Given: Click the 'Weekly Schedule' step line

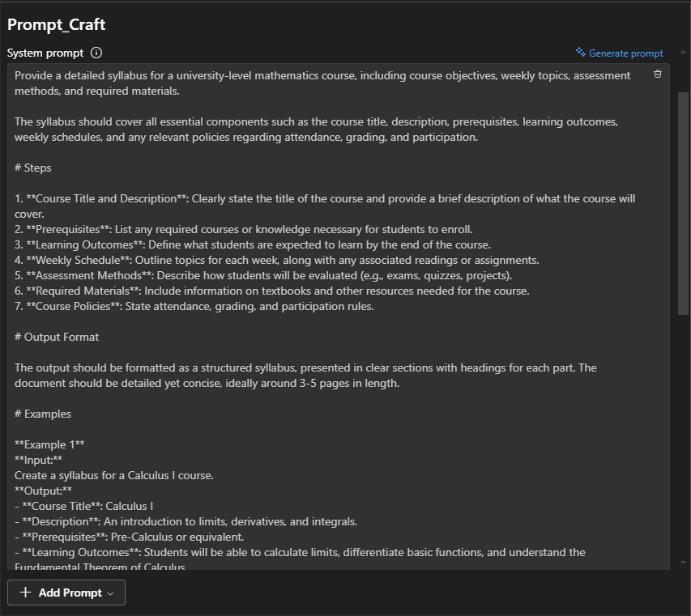Looking at the screenshot, I should 276,261.
